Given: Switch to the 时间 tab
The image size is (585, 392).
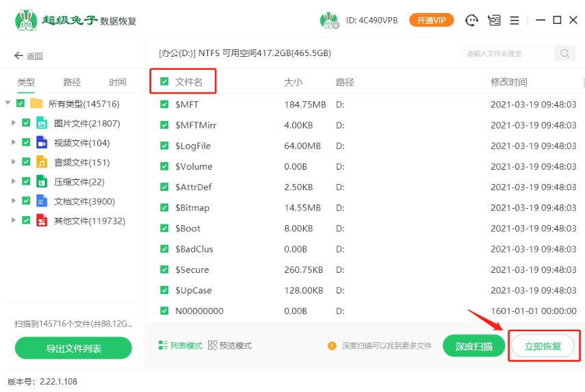Looking at the screenshot, I should 118,82.
